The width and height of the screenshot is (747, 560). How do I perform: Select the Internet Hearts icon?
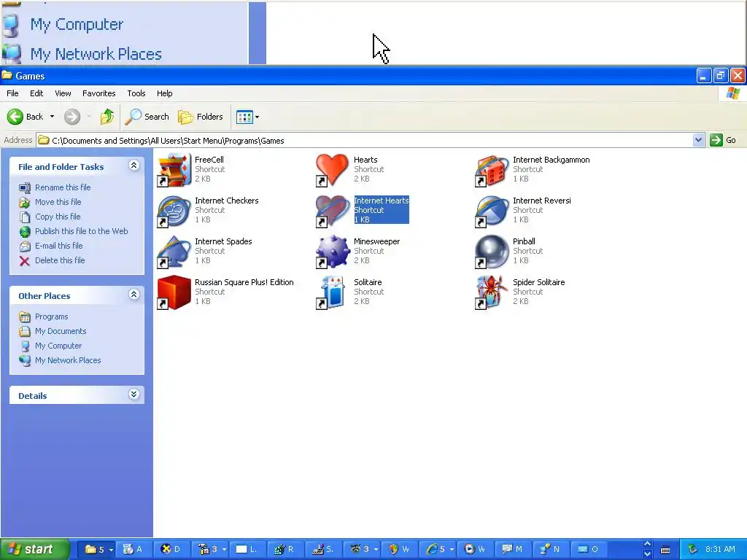click(333, 211)
